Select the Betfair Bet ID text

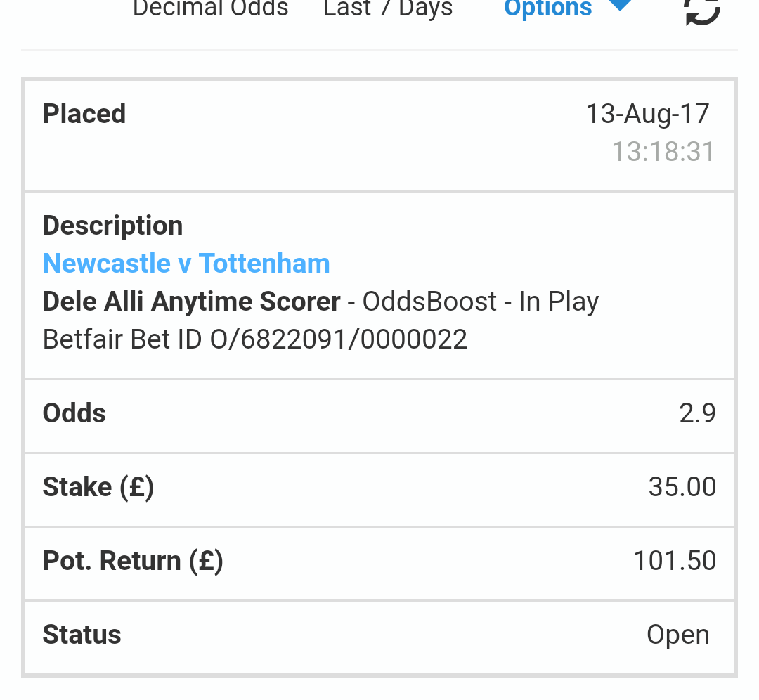coord(255,339)
